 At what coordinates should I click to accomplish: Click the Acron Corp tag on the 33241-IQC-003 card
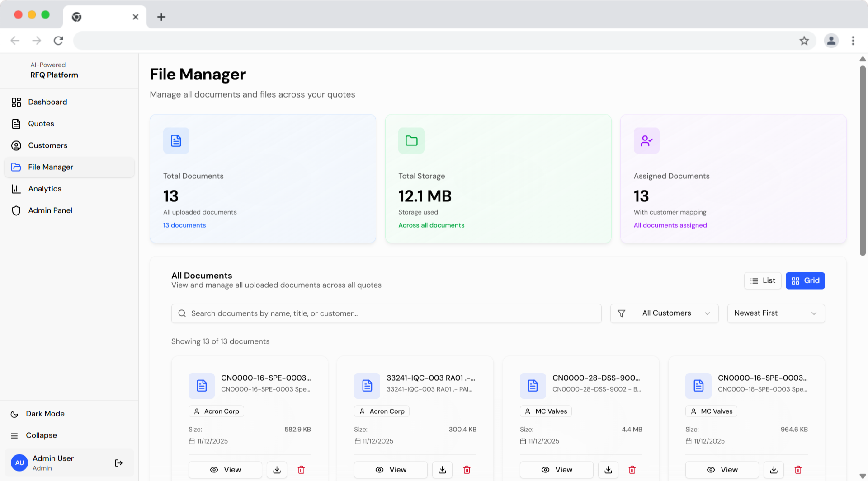(382, 411)
